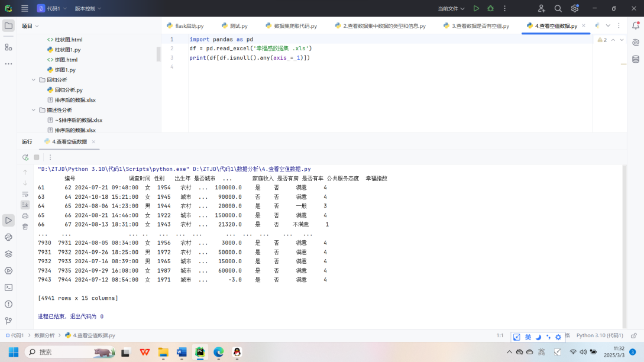
Task: Go to previous highlighted problem
Action: click(613, 40)
